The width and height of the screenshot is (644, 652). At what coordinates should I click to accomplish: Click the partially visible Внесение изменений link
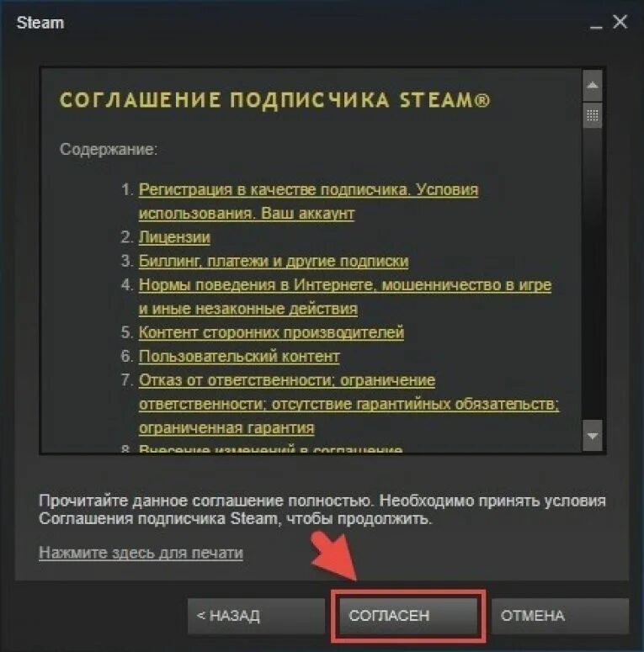pyautogui.click(x=270, y=449)
